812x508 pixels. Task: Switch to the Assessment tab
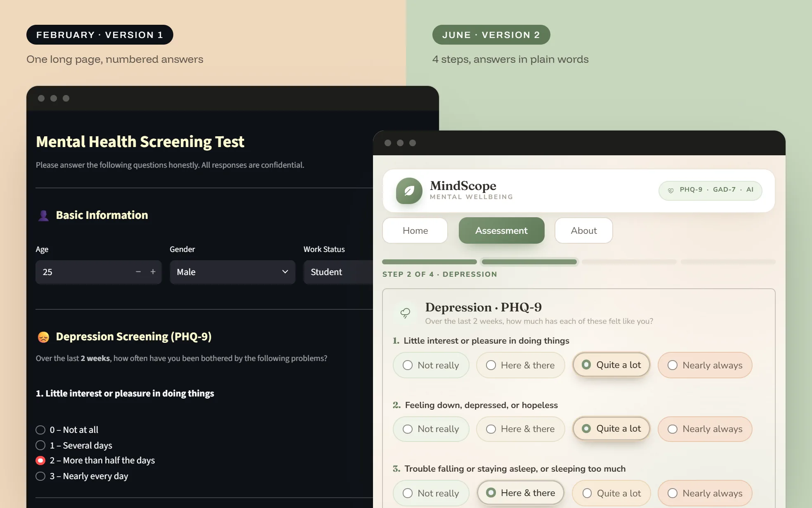point(501,230)
